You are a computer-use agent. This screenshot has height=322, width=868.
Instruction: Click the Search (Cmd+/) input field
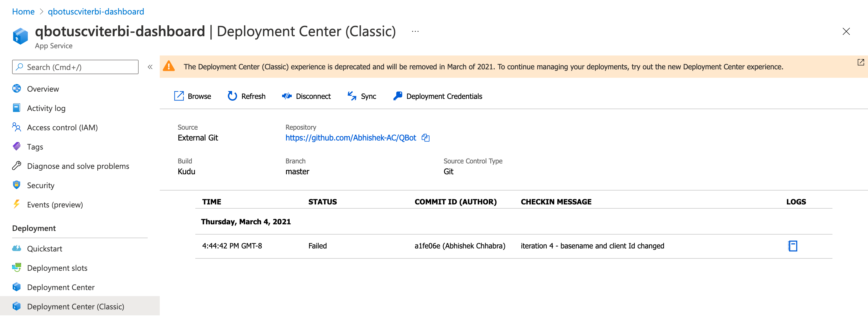(x=75, y=67)
